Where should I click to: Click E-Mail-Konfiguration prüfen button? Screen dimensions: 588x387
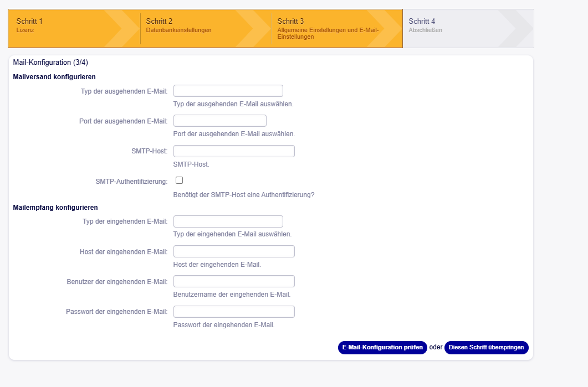click(382, 347)
